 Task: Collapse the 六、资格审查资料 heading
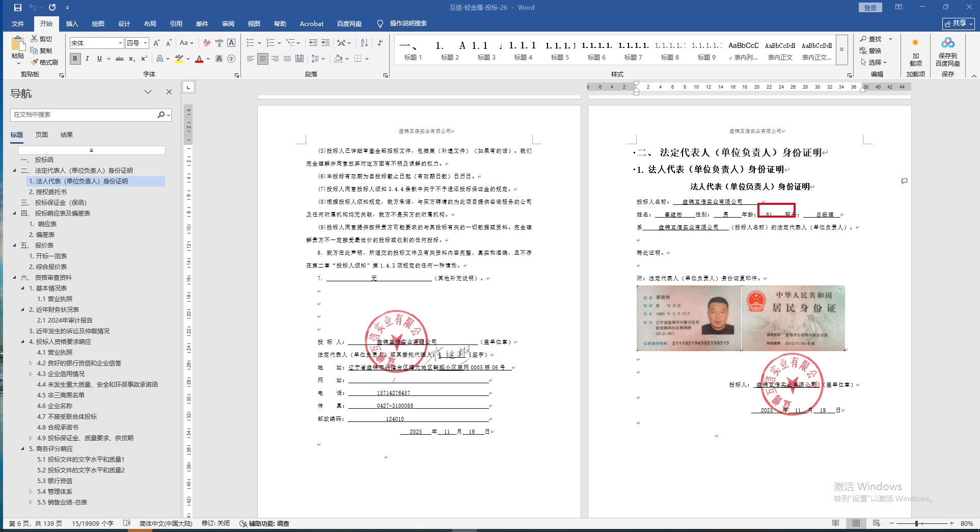14,278
